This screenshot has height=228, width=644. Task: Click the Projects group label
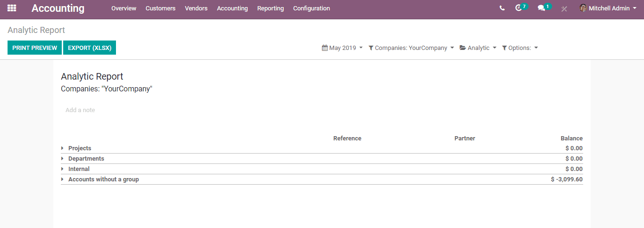[x=80, y=148]
